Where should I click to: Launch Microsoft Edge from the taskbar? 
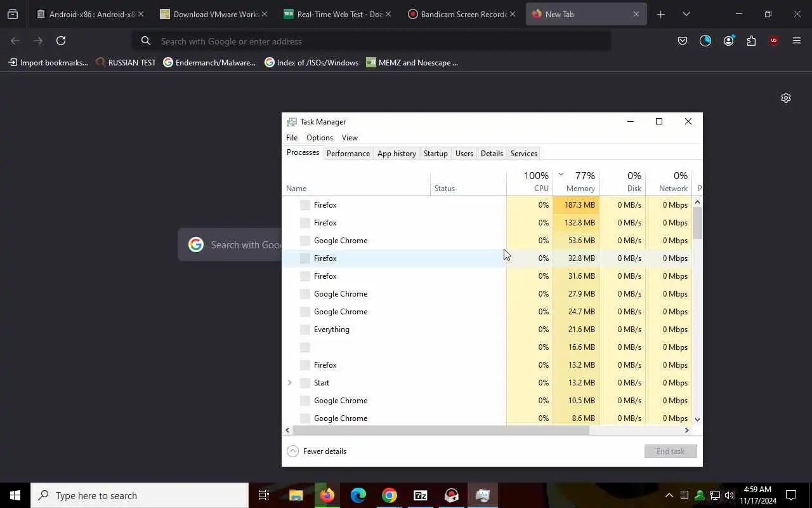coord(358,495)
